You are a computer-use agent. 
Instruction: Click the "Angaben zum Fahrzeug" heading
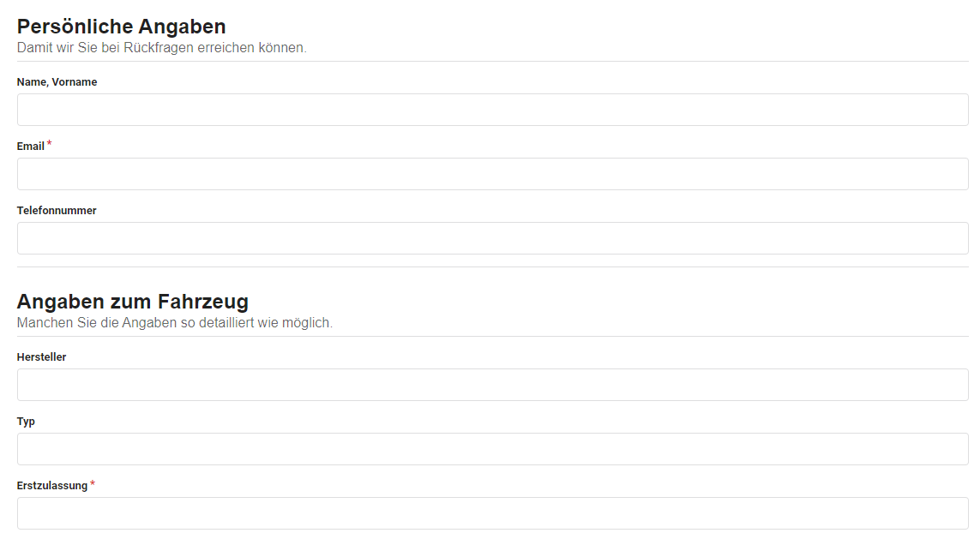133,302
